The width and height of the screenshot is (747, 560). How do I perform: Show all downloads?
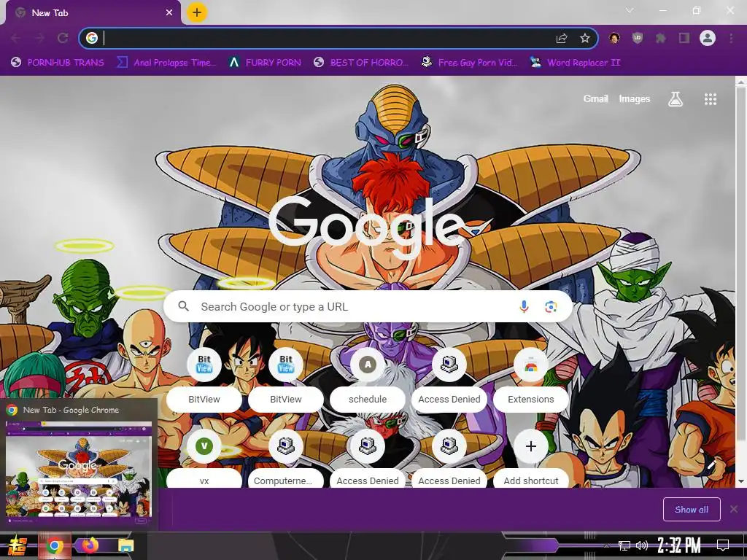[x=692, y=510]
